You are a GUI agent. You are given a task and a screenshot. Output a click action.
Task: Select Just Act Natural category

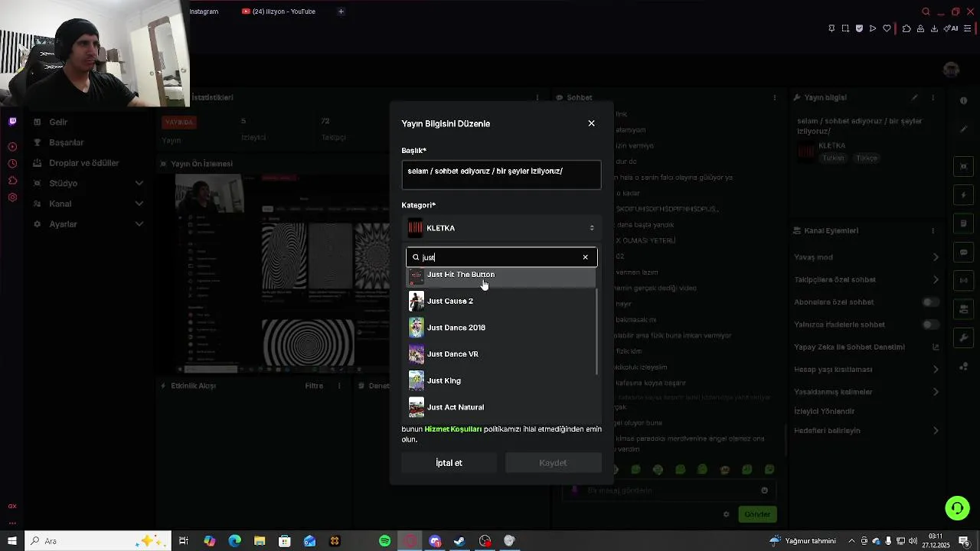pyautogui.click(x=501, y=407)
